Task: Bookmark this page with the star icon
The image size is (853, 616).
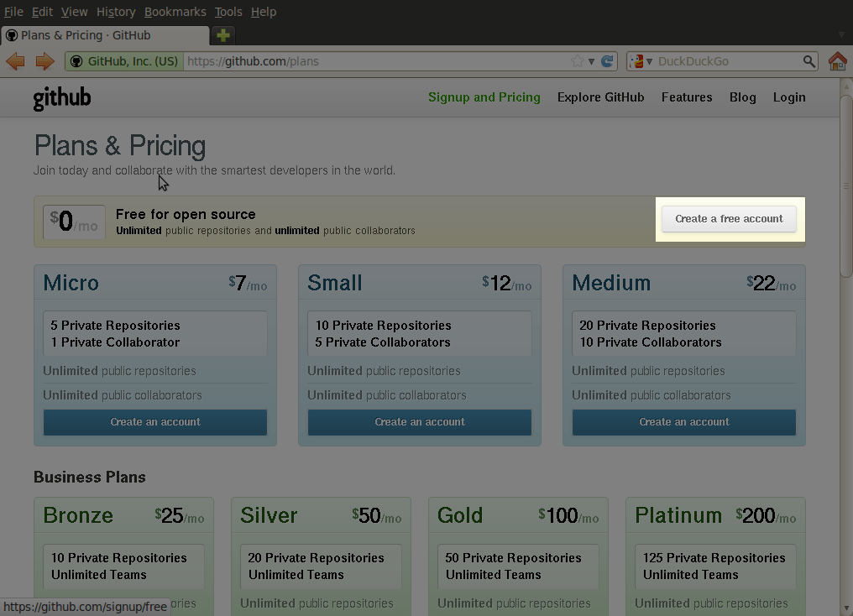Action: coord(577,61)
